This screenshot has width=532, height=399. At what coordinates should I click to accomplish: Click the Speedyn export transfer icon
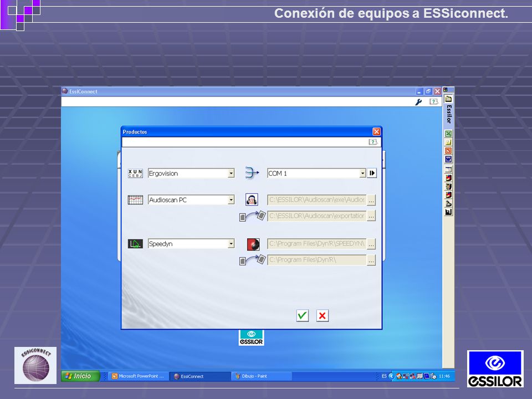pos(252,260)
